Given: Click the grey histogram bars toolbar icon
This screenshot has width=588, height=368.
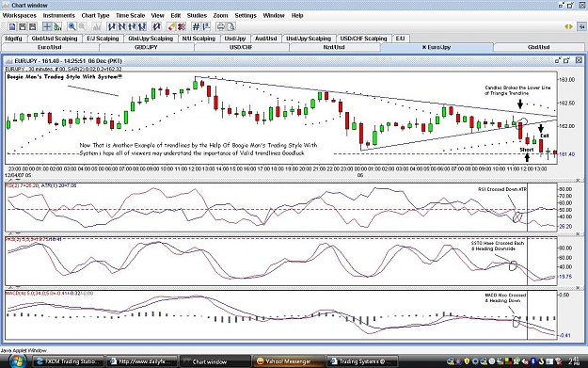Looking at the screenshot, I should (96, 26).
